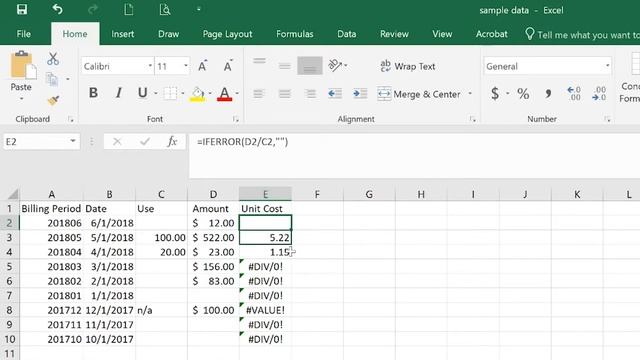The image size is (640, 360).
Task: Cancel formula entry with the X
Action: pos(117,142)
